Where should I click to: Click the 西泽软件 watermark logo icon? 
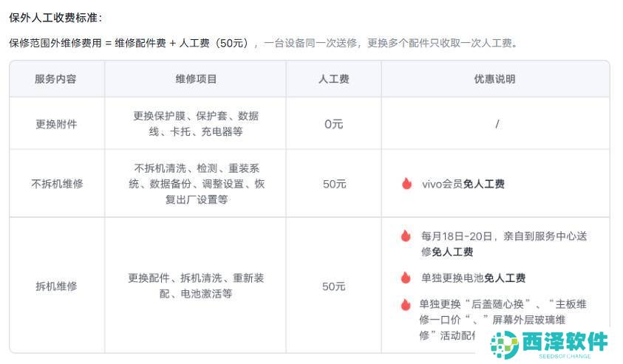pyautogui.click(x=504, y=345)
